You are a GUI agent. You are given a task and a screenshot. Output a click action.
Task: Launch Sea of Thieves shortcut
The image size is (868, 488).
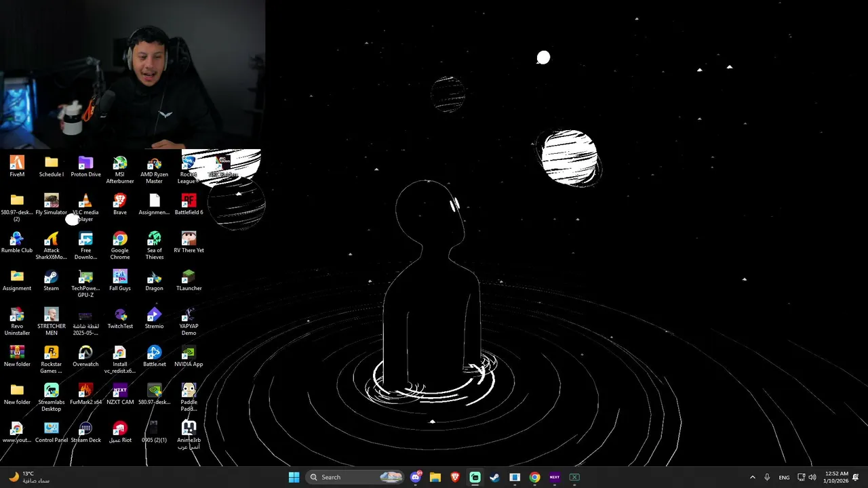pyautogui.click(x=155, y=246)
